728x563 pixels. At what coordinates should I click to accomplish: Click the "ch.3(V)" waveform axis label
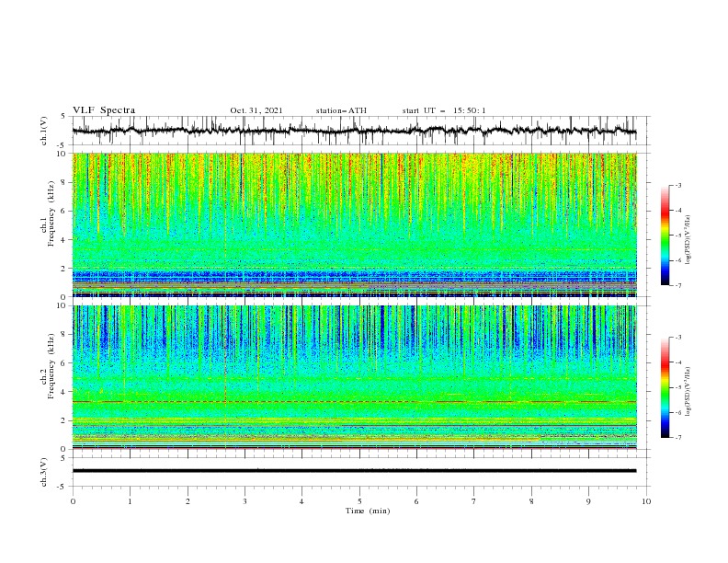pyautogui.click(x=44, y=472)
